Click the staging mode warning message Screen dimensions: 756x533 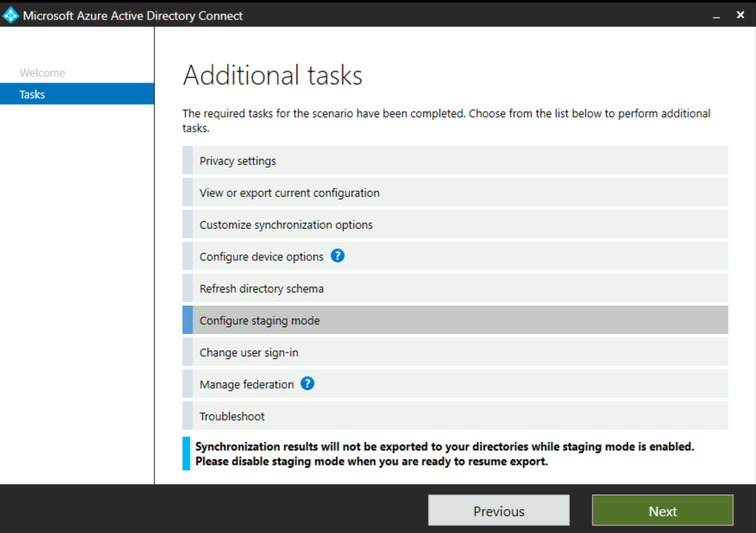(x=445, y=454)
